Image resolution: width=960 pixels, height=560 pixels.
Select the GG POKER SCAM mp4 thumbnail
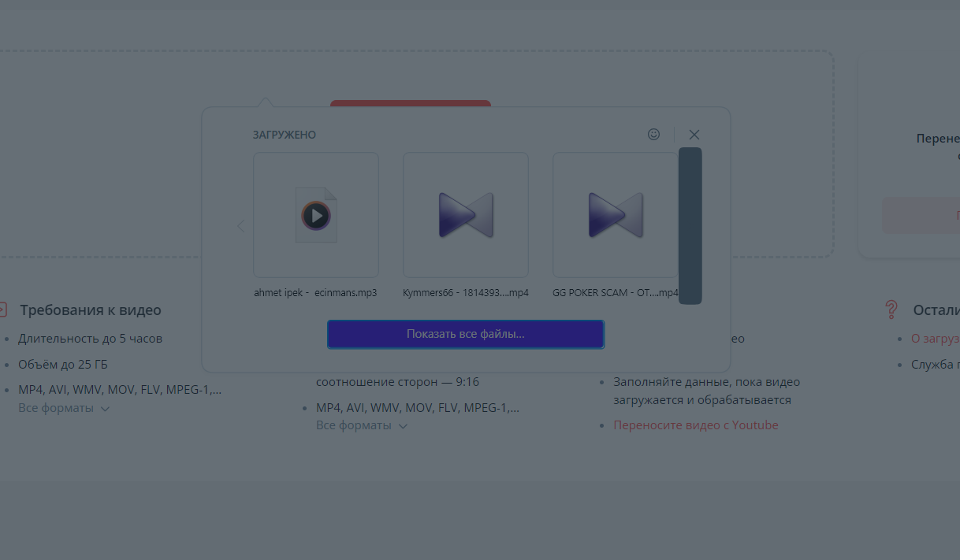615,215
